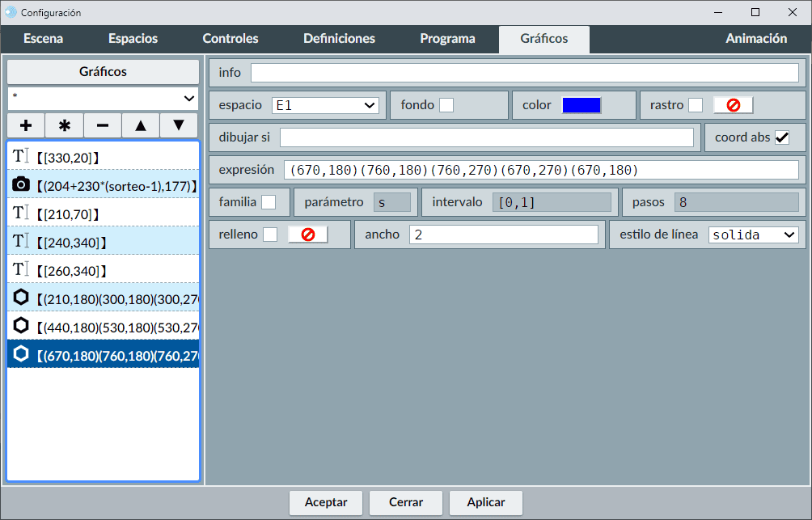The width and height of the screenshot is (812, 520).
Task: Click the plus icon to add a graphic
Action: click(x=26, y=125)
